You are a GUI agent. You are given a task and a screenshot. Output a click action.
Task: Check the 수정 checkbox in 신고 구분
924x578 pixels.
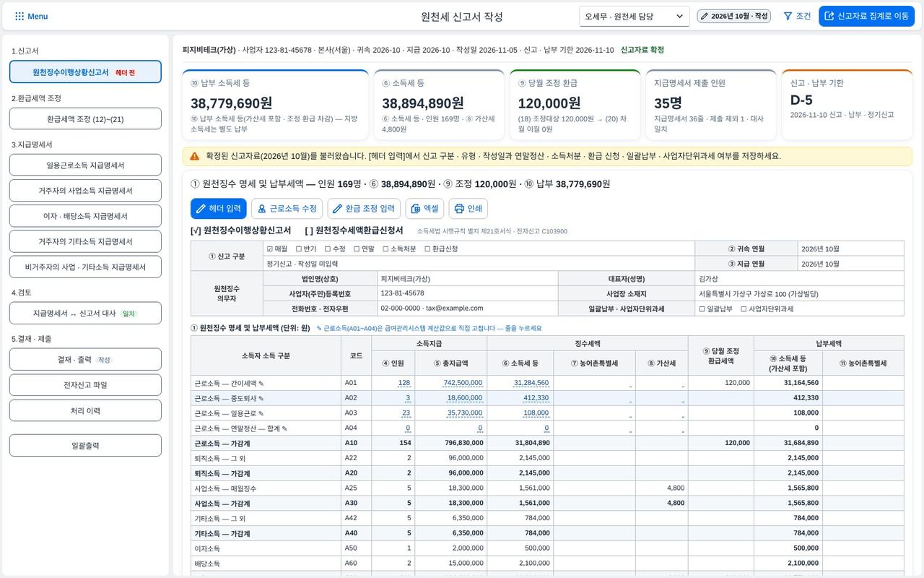pos(328,249)
